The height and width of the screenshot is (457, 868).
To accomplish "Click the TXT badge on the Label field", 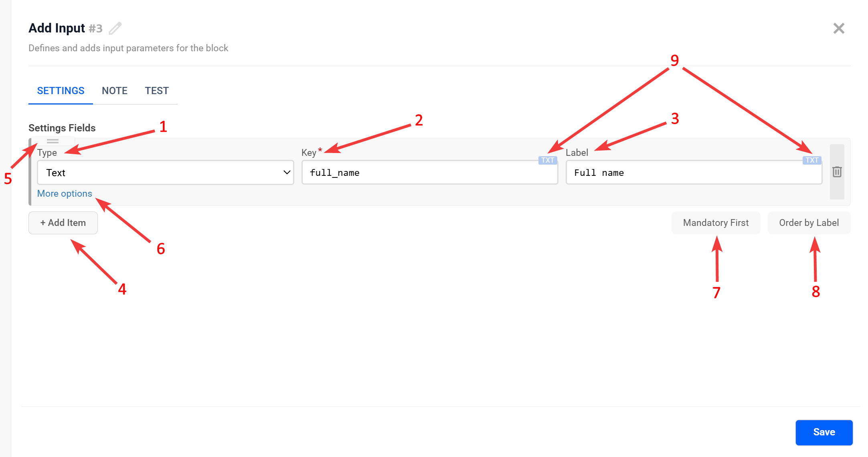I will [x=811, y=160].
